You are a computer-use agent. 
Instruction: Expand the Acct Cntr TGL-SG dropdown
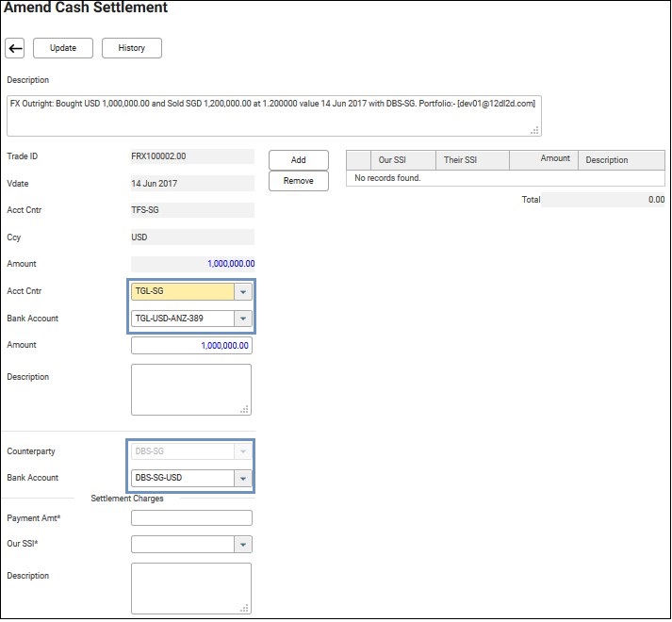pyautogui.click(x=243, y=292)
